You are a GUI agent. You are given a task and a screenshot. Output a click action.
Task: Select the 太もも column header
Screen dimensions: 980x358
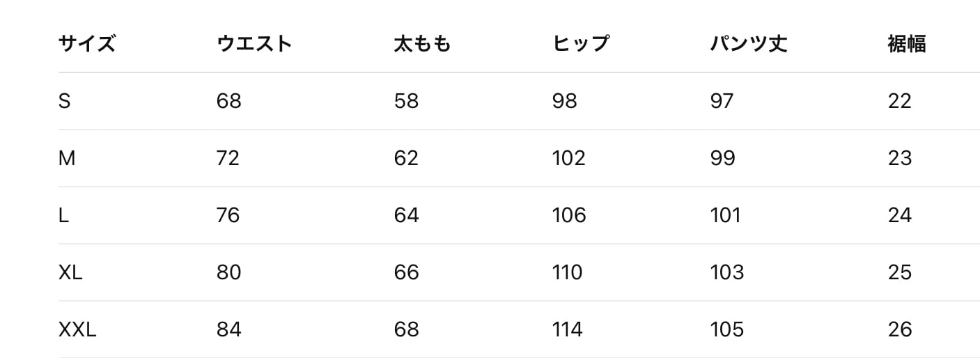422,44
